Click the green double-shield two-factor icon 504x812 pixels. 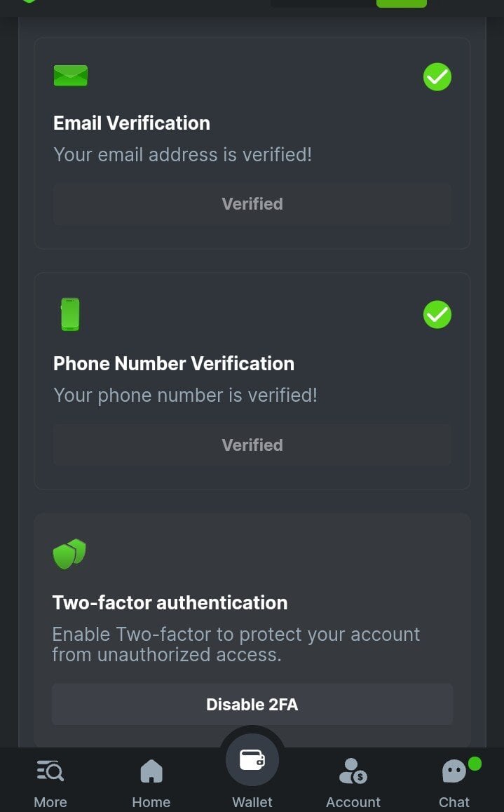point(69,554)
